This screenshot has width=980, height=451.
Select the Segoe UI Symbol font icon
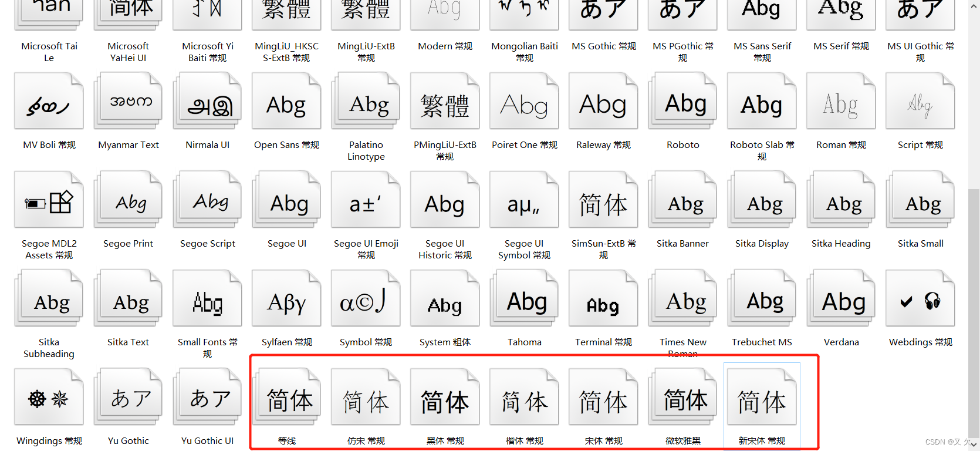coord(524,199)
